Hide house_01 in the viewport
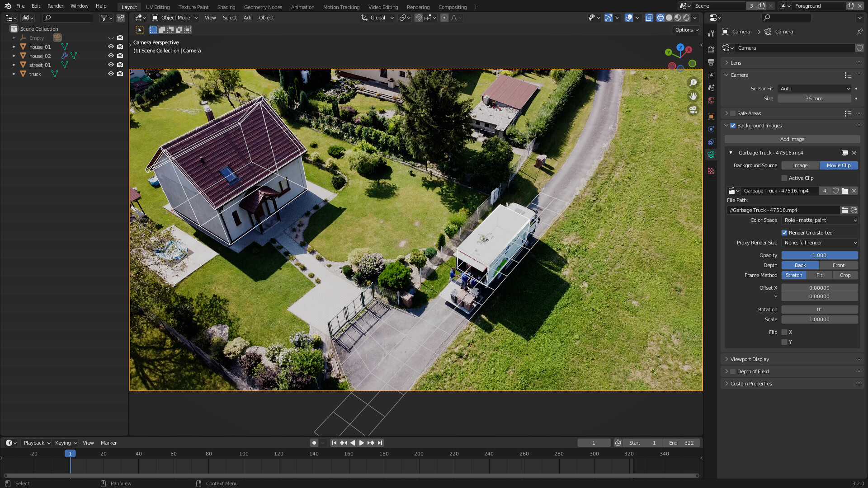 point(111,47)
